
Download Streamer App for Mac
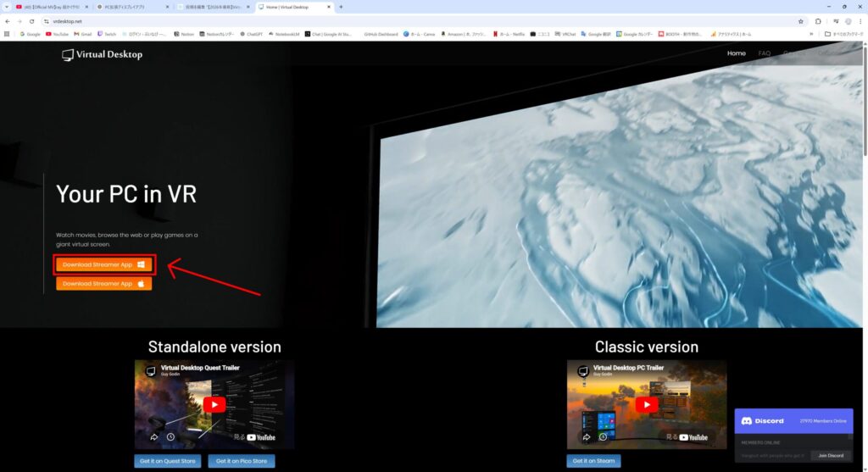103,284
